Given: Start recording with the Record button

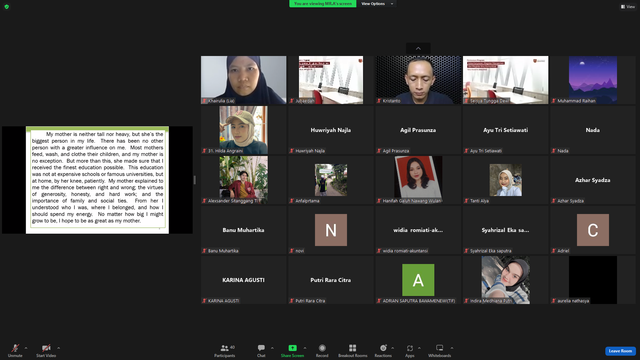Looking at the screenshot, I should point(322,350).
